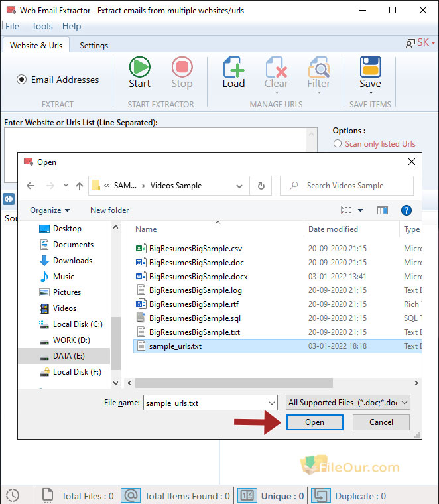Enable Scan only listed Urls option
Screen dimensions: 439x504
click(337, 143)
